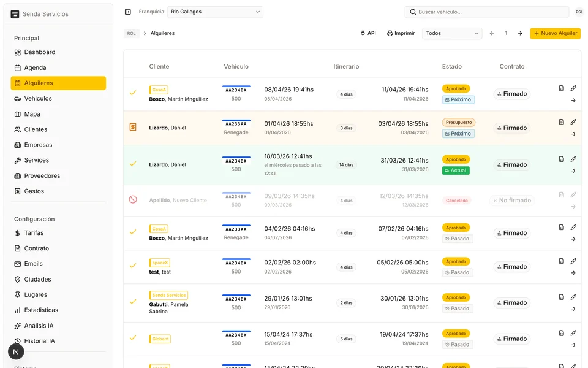The height and width of the screenshot is (368, 588).
Task: Click the RGL breadcrumb chip
Action: coord(131,33)
